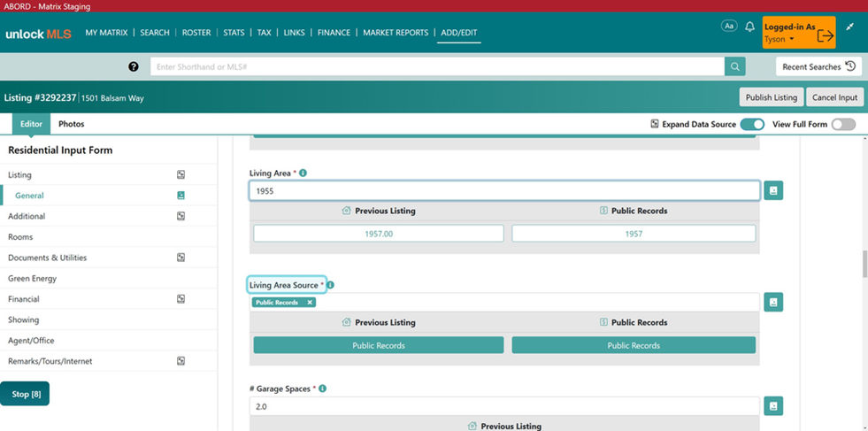Click the data source icon beside Financial
The width and height of the screenshot is (868, 431).
click(x=181, y=298)
